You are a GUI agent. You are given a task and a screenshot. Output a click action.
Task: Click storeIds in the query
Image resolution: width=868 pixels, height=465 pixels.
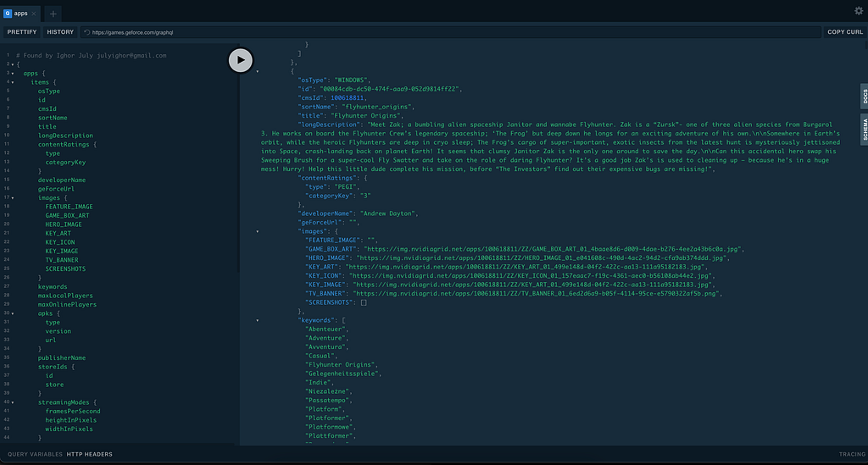(x=53, y=367)
